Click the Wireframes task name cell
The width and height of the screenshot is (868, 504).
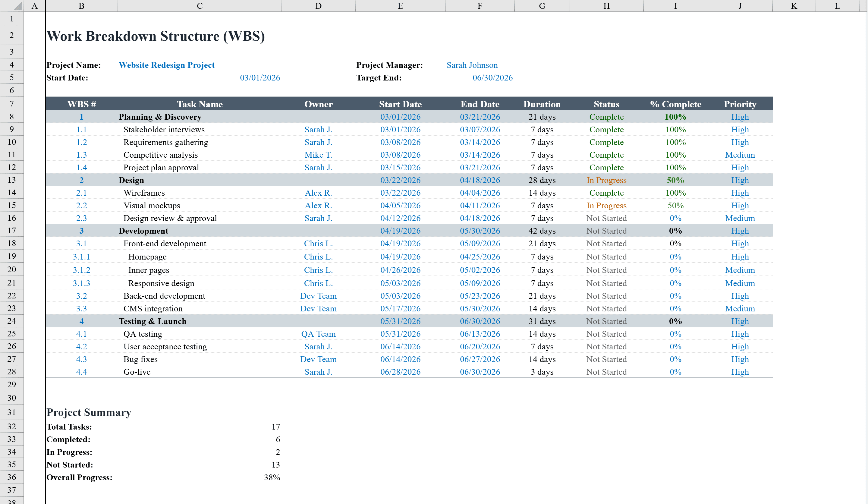[x=144, y=193]
